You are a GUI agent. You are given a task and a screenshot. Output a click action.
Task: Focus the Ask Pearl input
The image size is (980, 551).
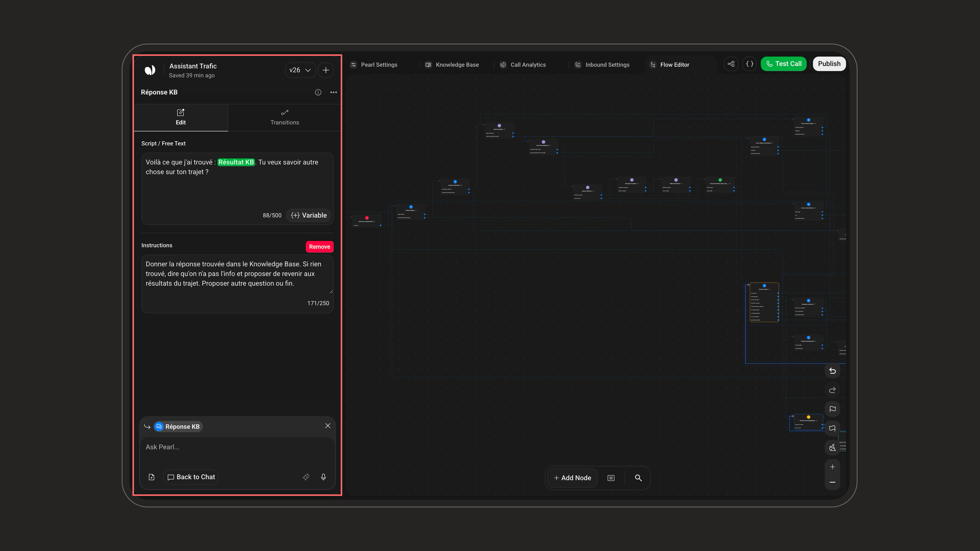point(237,447)
